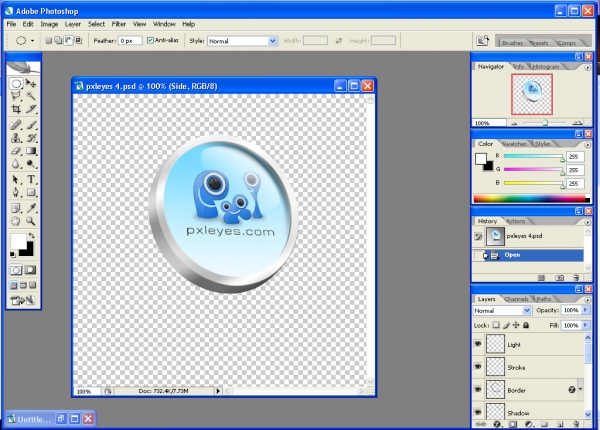Hide the Border layer
This screenshot has height=430, width=600.
pyautogui.click(x=478, y=389)
